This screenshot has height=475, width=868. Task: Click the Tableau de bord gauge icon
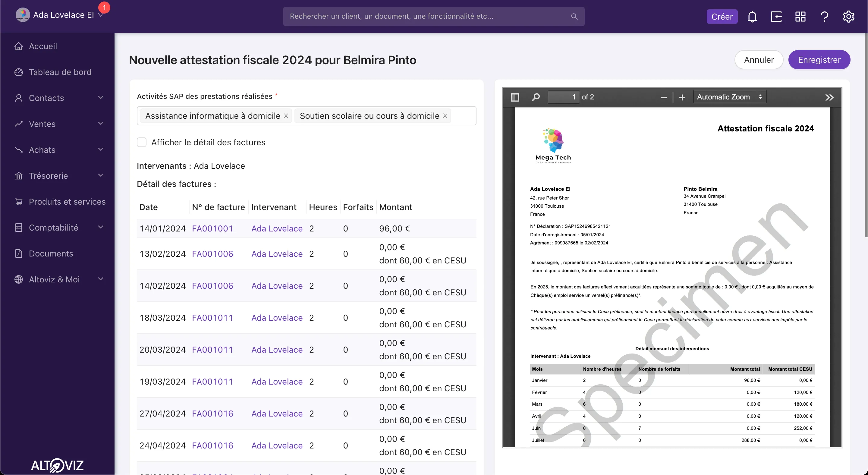(19, 72)
